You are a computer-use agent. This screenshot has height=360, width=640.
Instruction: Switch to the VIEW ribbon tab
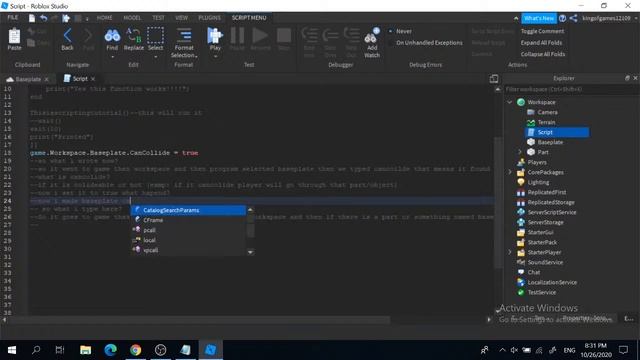tap(182, 18)
